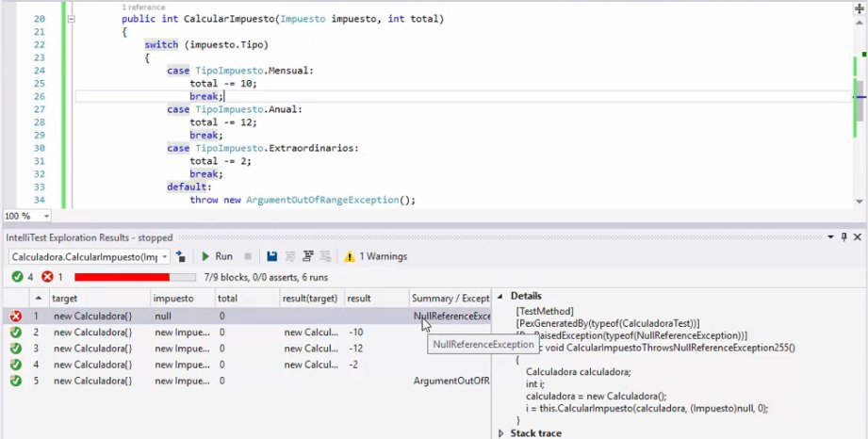The width and height of the screenshot is (868, 439).
Task: Collapse the Details section
Action: pyautogui.click(x=500, y=296)
